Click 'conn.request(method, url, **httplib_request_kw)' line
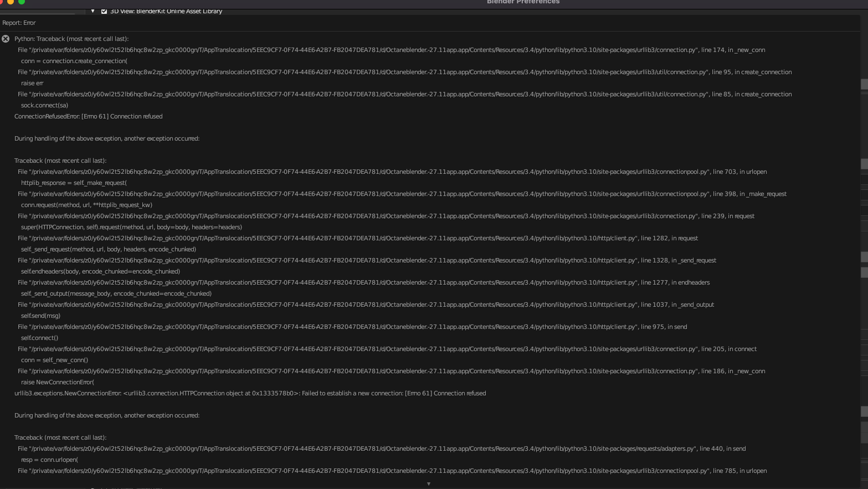 tap(86, 205)
